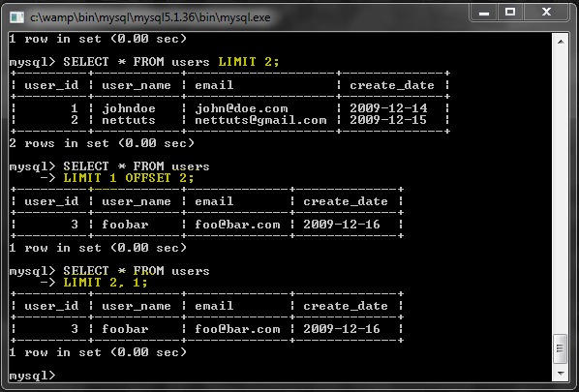579x392 pixels.
Task: Click the nettuts@gmail.com email cell
Action: tap(260, 120)
